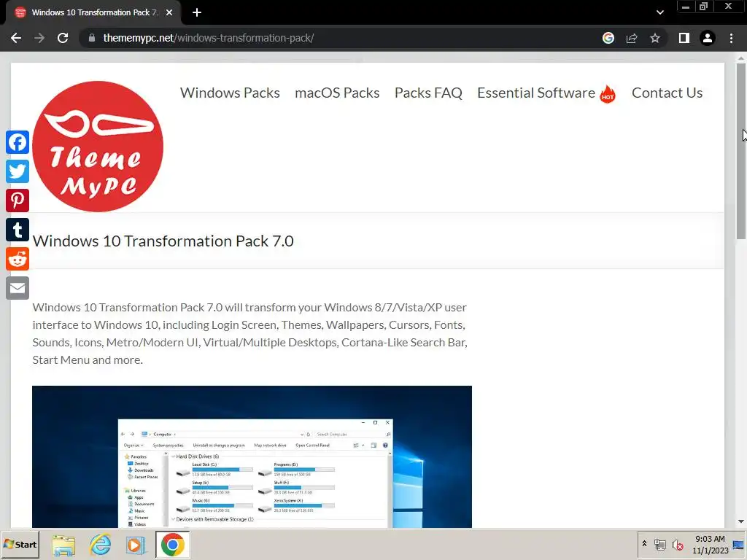View site info via padlock icon
This screenshot has height=560, width=747.
(x=92, y=38)
